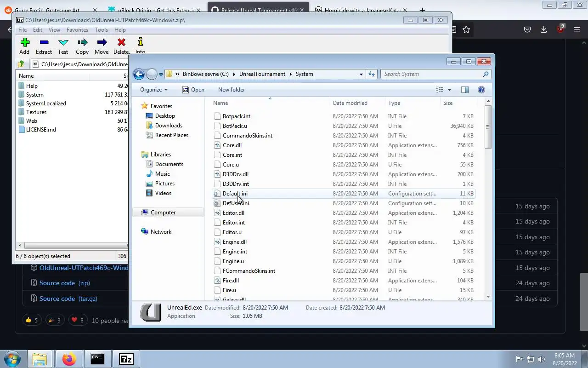
Task: Click Source code (zip) link
Action: tap(65, 283)
